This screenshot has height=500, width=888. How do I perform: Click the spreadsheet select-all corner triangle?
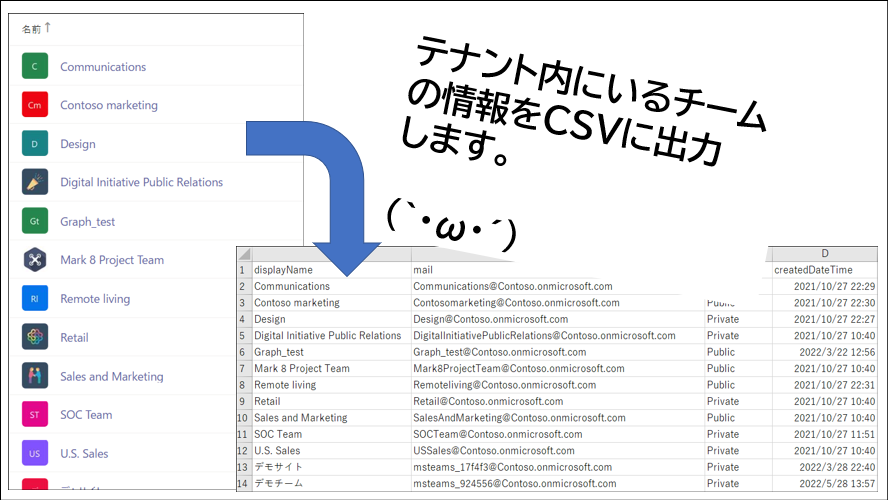(x=244, y=254)
